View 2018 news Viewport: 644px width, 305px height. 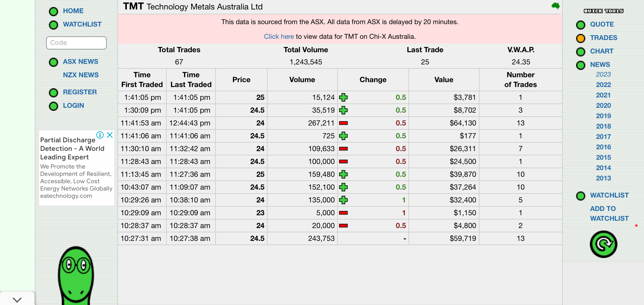pos(603,126)
